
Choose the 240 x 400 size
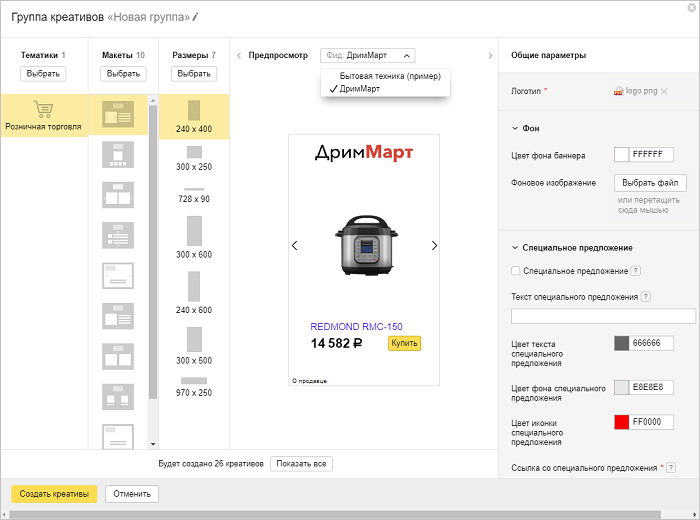(x=194, y=116)
